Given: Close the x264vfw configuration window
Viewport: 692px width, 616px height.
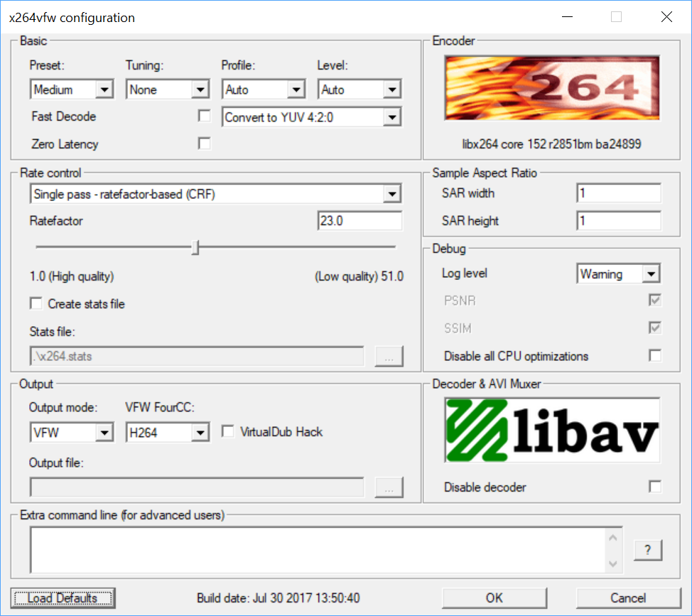Looking at the screenshot, I should (667, 17).
